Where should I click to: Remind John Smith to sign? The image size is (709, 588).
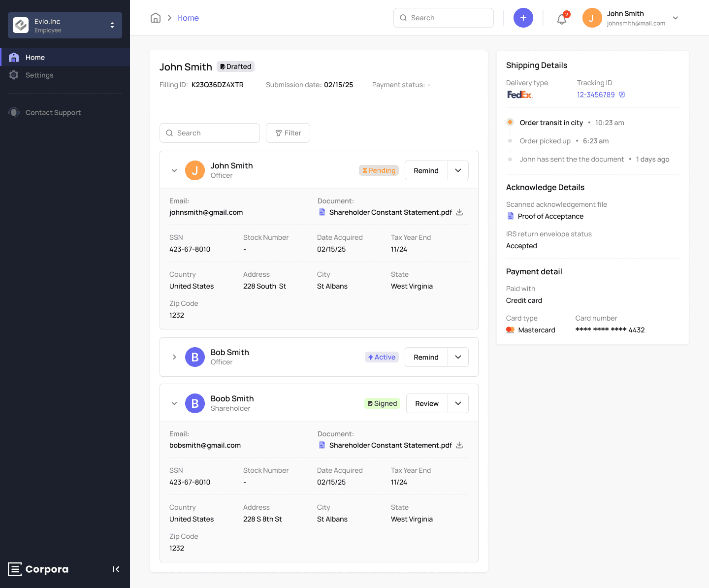[x=426, y=170]
